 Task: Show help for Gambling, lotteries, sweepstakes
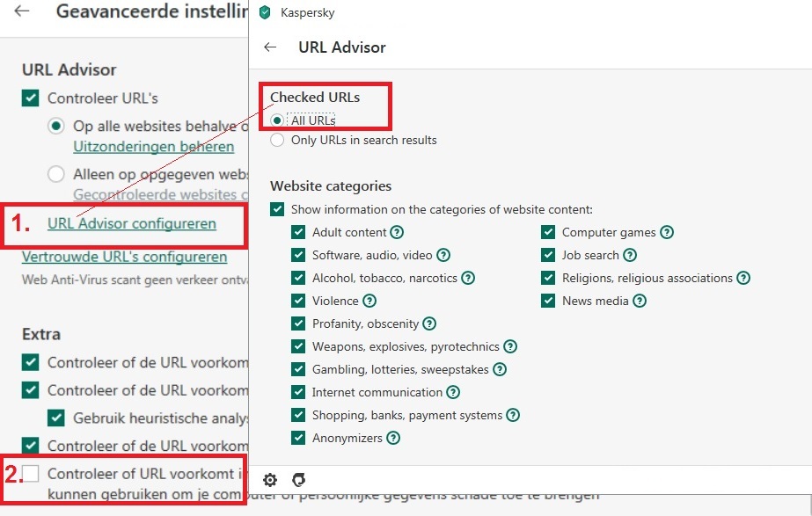(500, 369)
